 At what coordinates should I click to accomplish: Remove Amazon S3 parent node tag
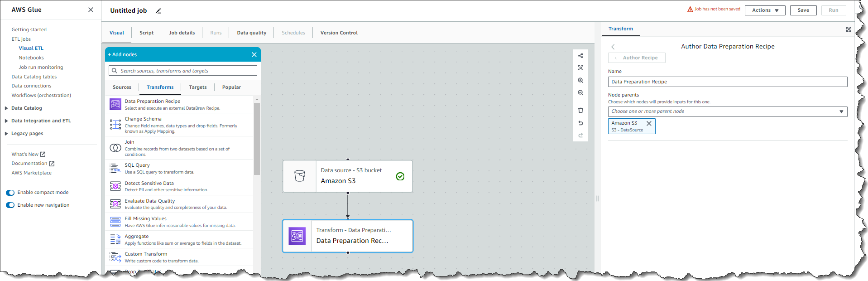click(649, 123)
